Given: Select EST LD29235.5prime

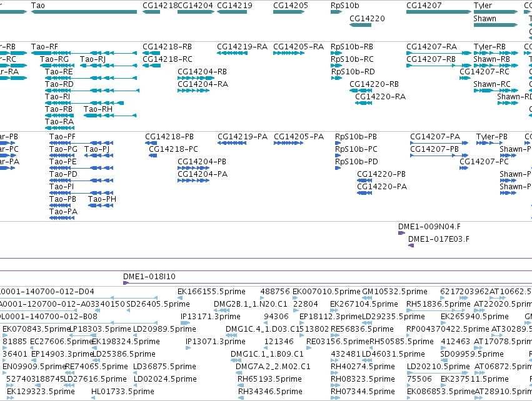Looking at the screenshot, I should pos(367,324).
